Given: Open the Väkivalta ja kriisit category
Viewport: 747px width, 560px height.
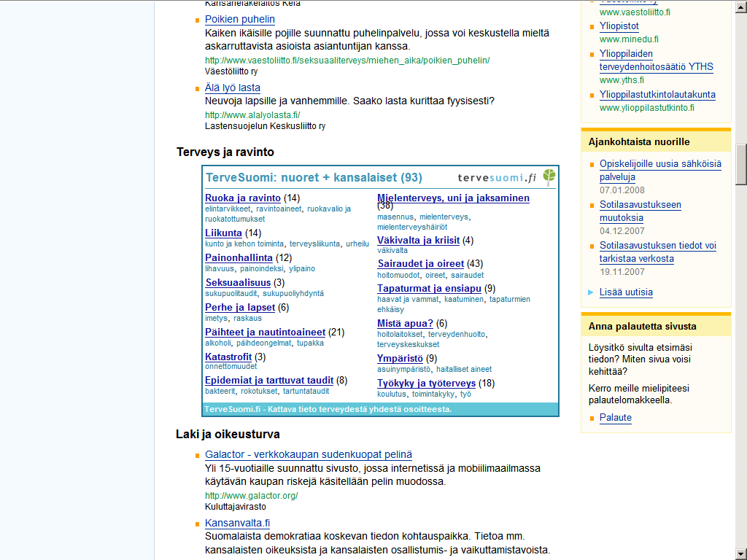Looking at the screenshot, I should tap(418, 241).
